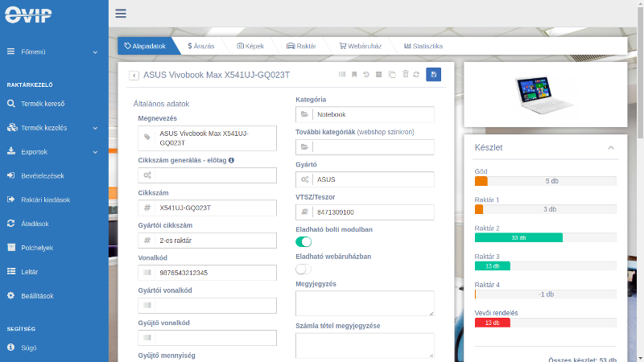This screenshot has height=362, width=644.
Task: Click the barcode icon in Gyártói vonalkód field
Action: pos(147,305)
